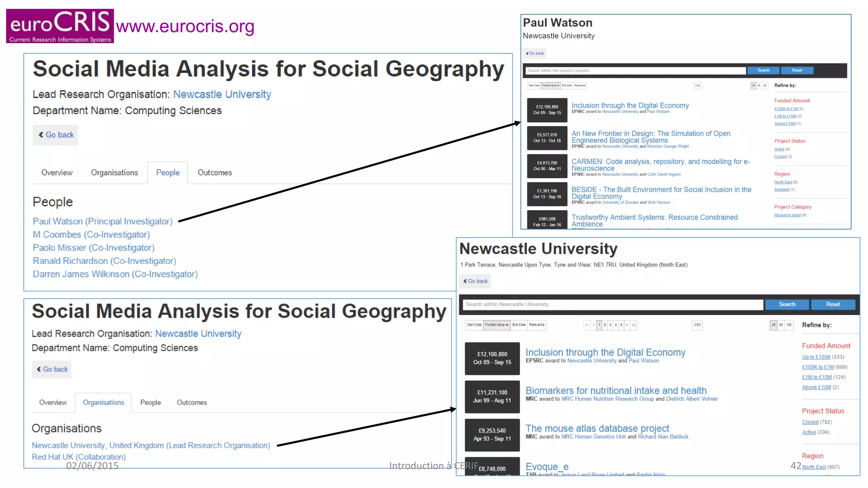
Task: Toggle Start Date sort in Newcastle panel
Action: point(474,325)
